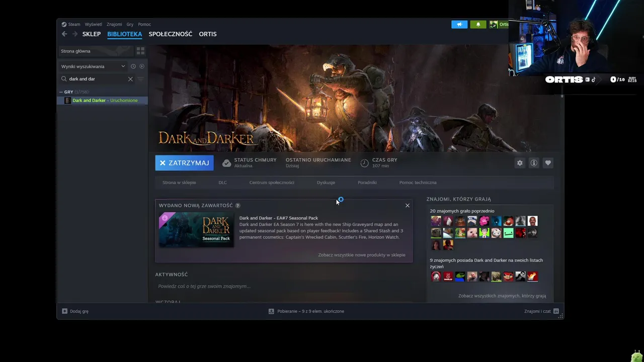Open downloads via the download icon
This screenshot has width=644, height=362.
point(271,311)
